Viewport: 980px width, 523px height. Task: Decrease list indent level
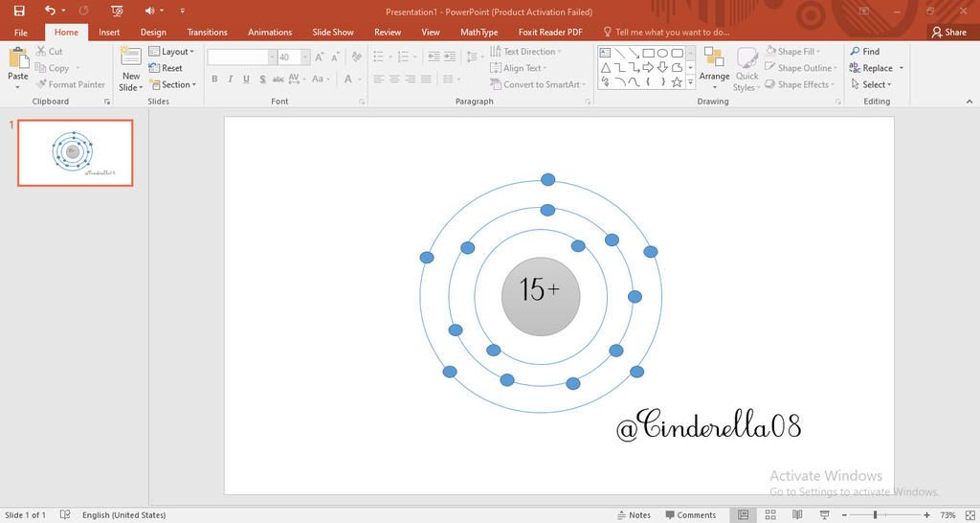[434, 57]
